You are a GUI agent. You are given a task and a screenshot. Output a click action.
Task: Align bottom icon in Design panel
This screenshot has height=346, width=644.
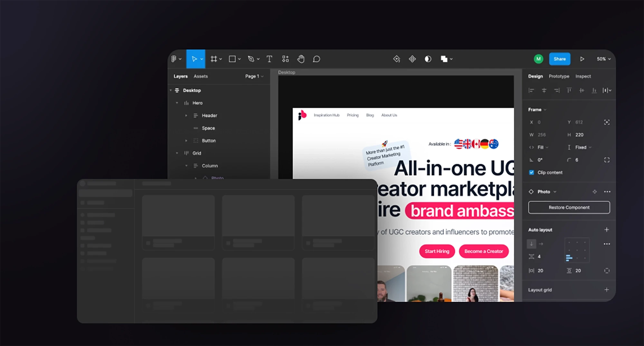(x=594, y=91)
